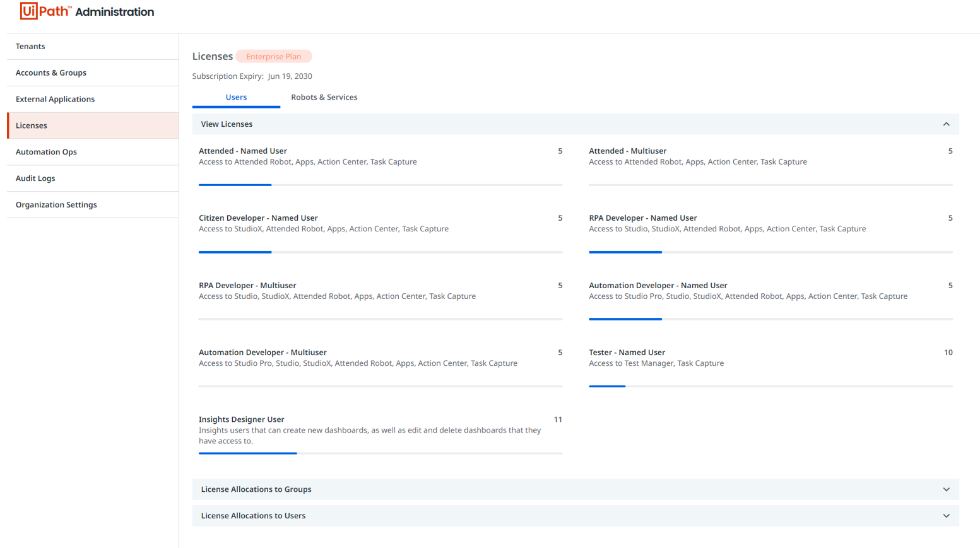Click the Tester license count 10
The image size is (980, 548).
pyautogui.click(x=948, y=353)
